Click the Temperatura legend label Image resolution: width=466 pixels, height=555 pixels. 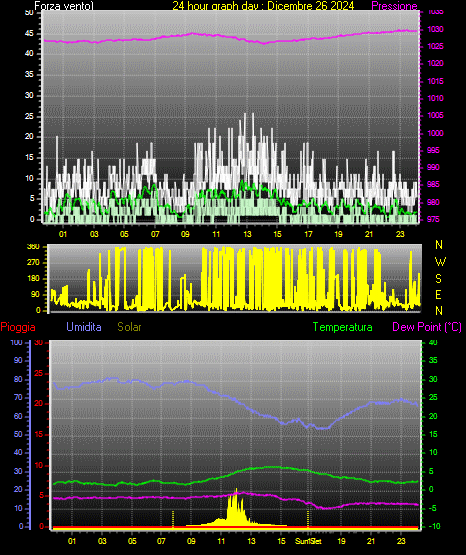point(343,327)
